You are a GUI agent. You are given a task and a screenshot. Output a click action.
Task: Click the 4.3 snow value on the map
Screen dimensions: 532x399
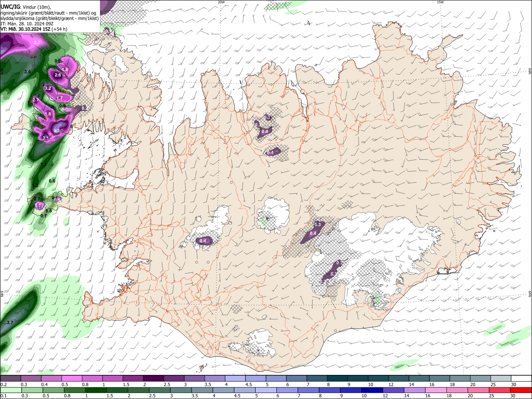click(x=57, y=131)
